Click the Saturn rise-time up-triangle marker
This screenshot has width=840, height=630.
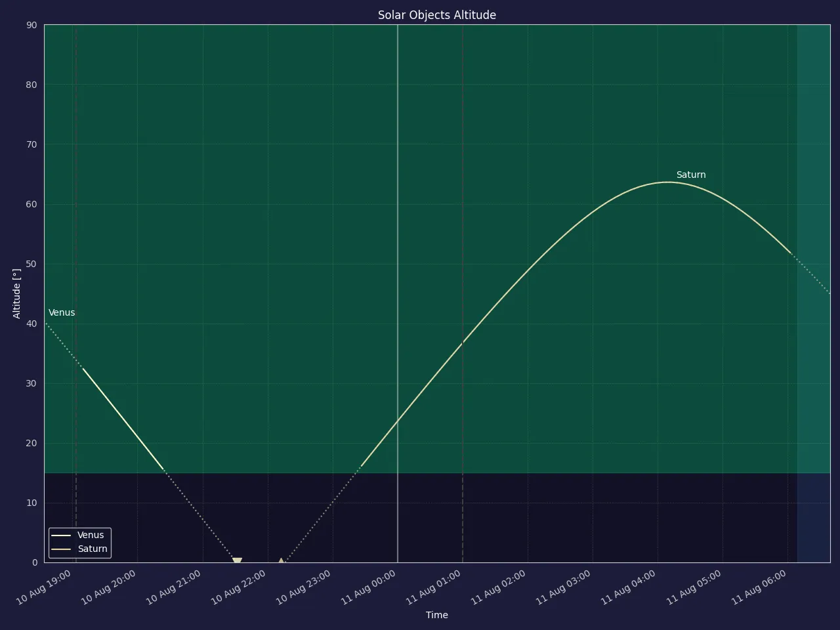coord(281,562)
